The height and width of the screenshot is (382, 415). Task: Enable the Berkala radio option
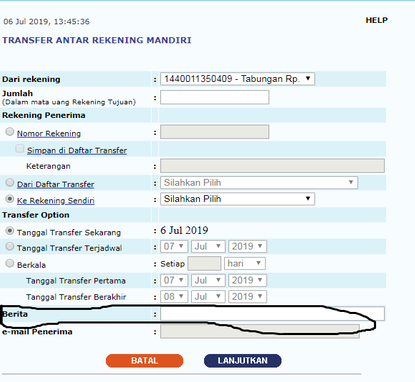10,263
